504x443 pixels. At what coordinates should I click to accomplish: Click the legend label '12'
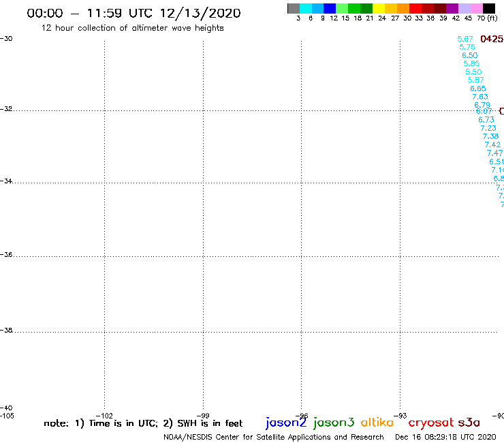[334, 18]
